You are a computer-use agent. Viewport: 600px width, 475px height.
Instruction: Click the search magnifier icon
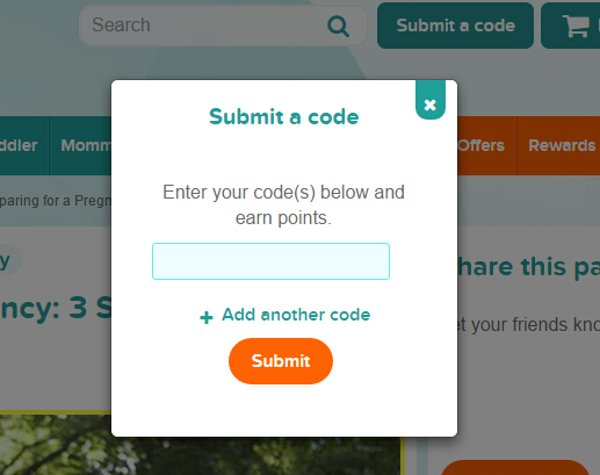[338, 26]
